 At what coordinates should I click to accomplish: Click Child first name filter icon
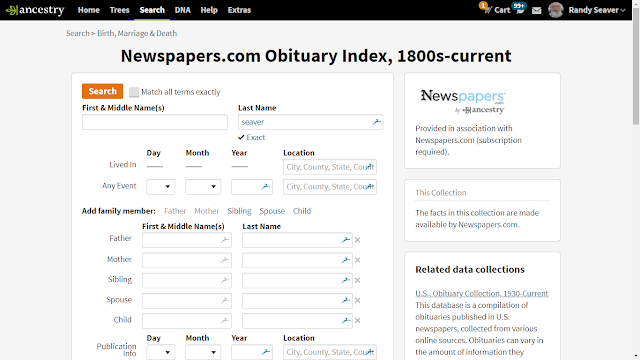click(225, 320)
